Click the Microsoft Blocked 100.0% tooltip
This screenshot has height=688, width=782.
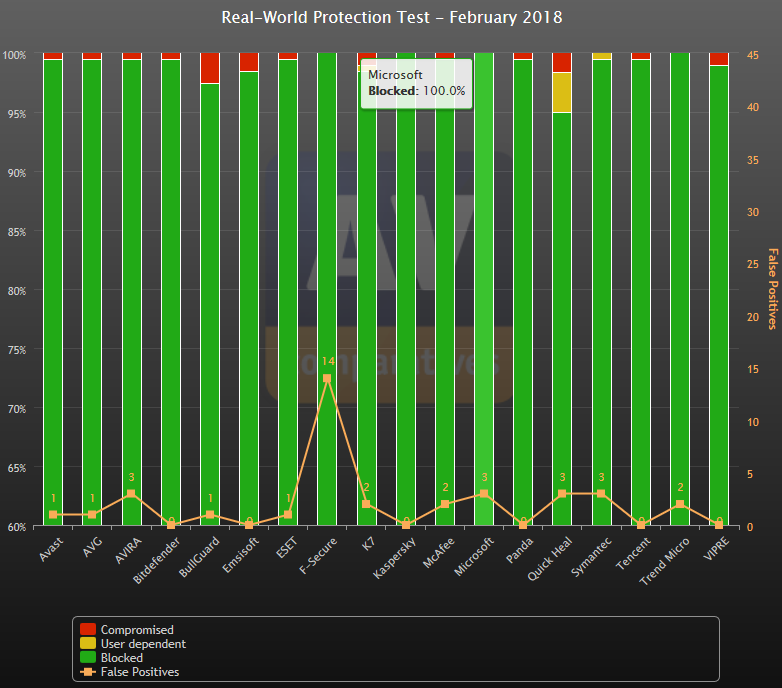point(416,83)
